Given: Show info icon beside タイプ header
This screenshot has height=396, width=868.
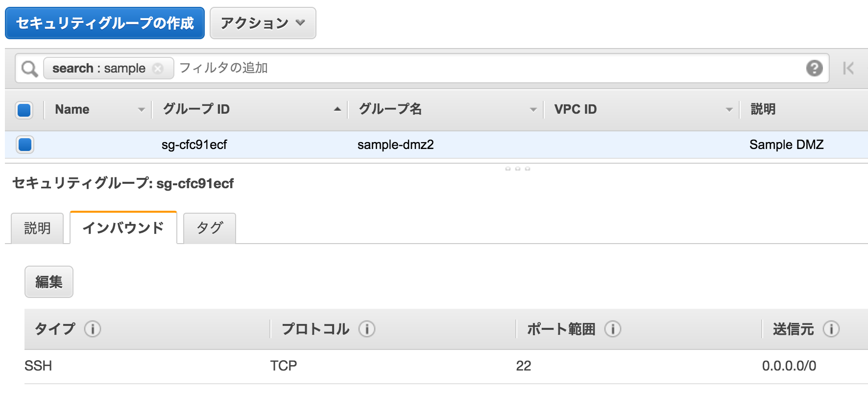Looking at the screenshot, I should (x=93, y=328).
